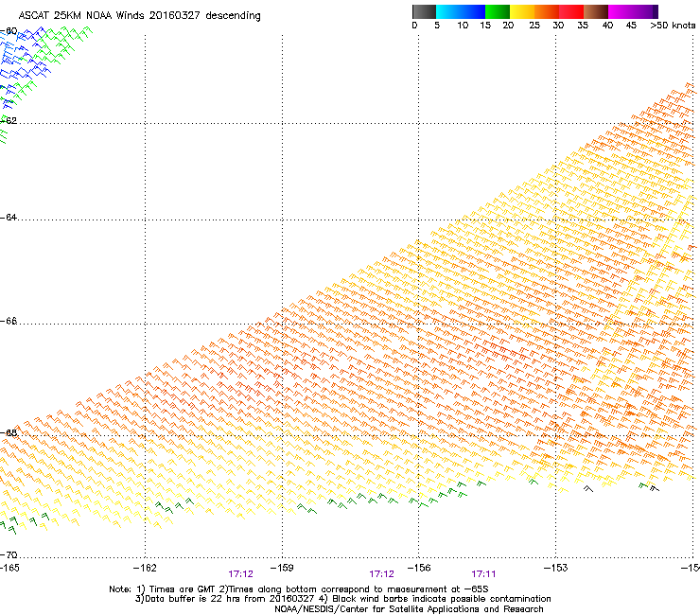Click the brown 35-40 knots legend segment
Screen dimensions: 700x615
[596, 11]
